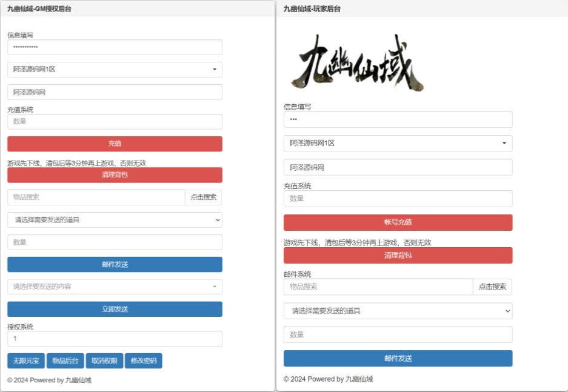This screenshot has width=568, height=392.
Task: Click the 九幽仙域 calligraphy logo image
Action: click(357, 62)
